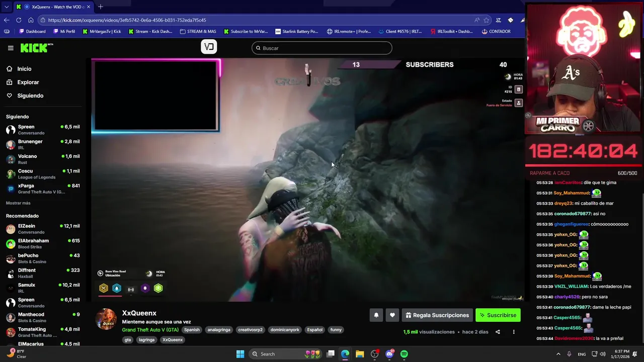Open Diffrent recommended channel
The width and height of the screenshot is (644, 362).
click(43, 273)
